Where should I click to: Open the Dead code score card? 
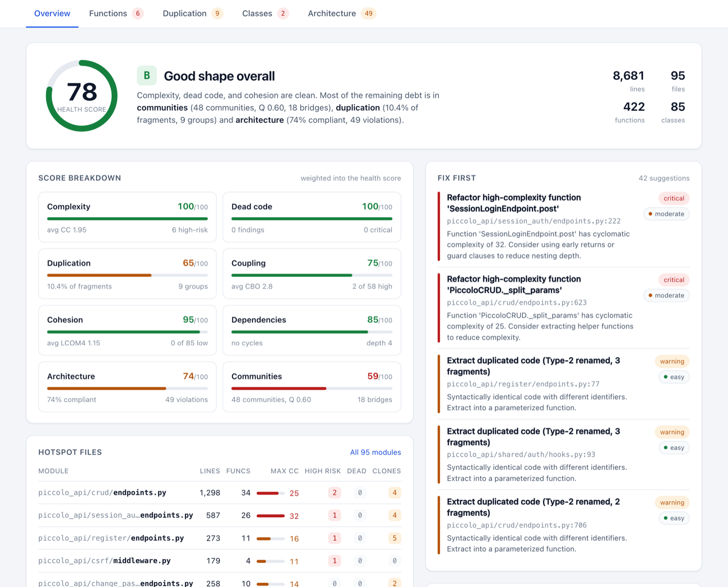click(312, 217)
